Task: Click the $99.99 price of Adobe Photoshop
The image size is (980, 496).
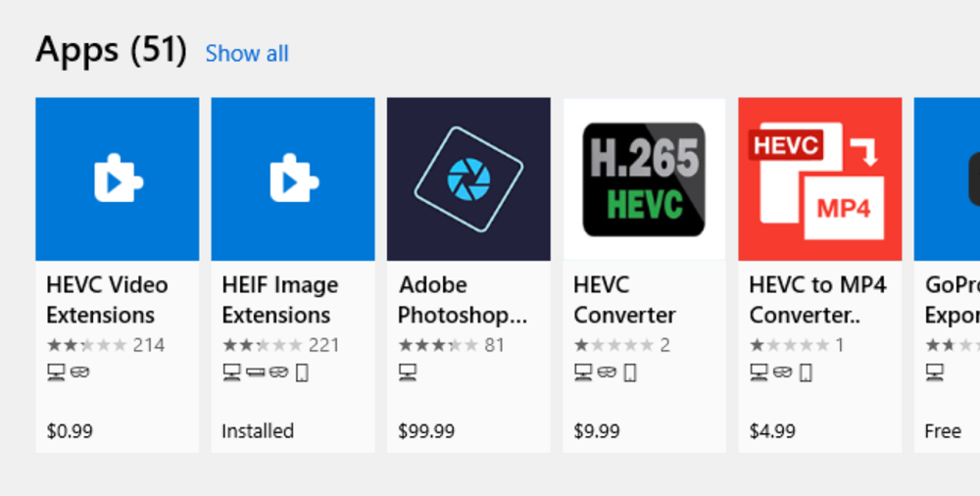Action: [x=426, y=431]
